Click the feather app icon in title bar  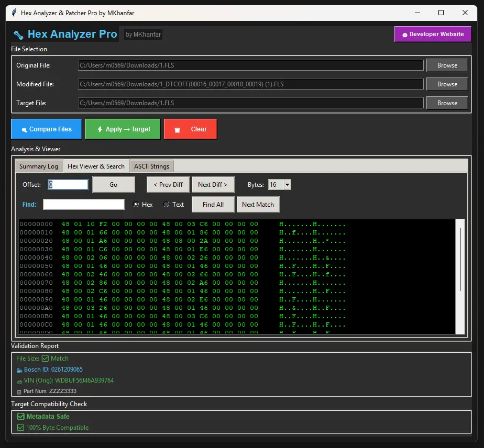click(x=14, y=13)
